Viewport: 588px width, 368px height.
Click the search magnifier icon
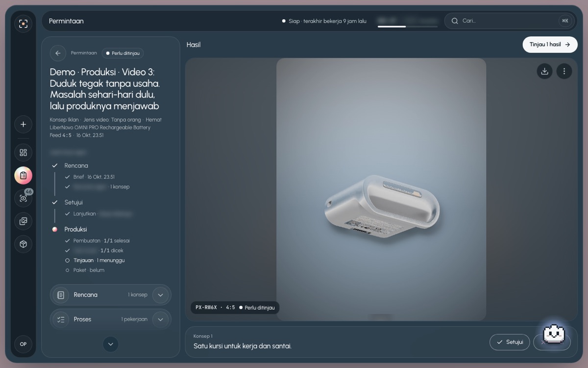455,21
